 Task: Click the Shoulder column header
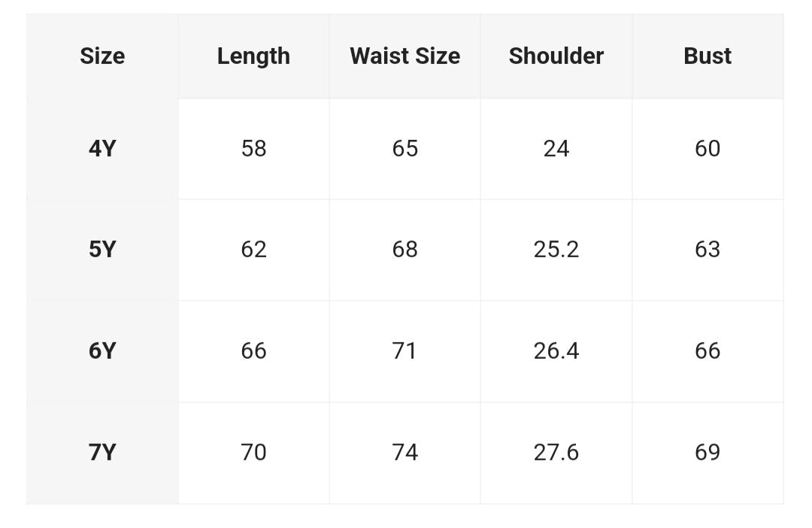[556, 56]
